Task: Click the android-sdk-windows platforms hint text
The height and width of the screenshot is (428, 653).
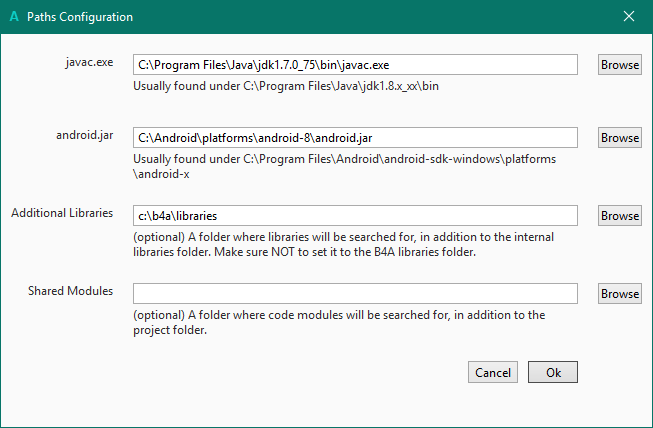Action: 344,166
